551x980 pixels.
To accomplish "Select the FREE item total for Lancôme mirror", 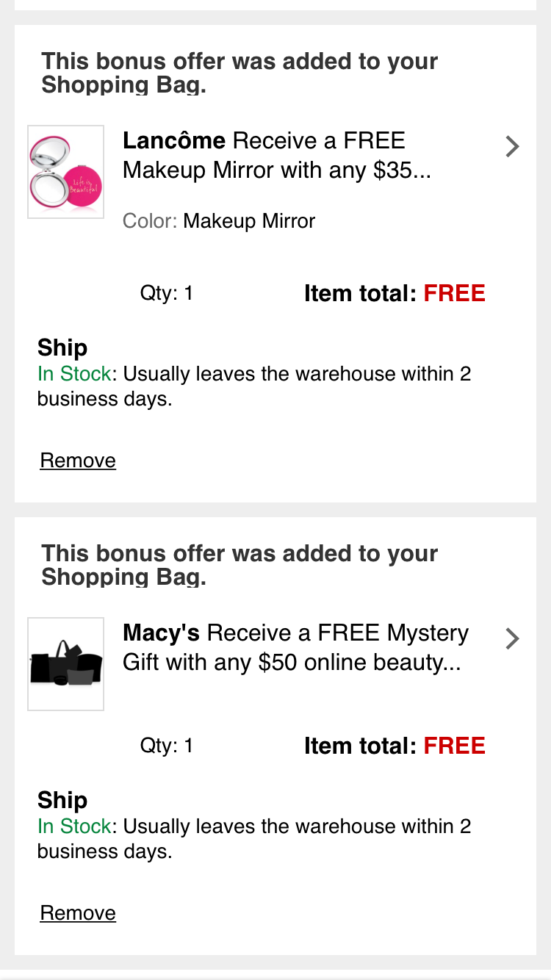I will click(x=454, y=294).
